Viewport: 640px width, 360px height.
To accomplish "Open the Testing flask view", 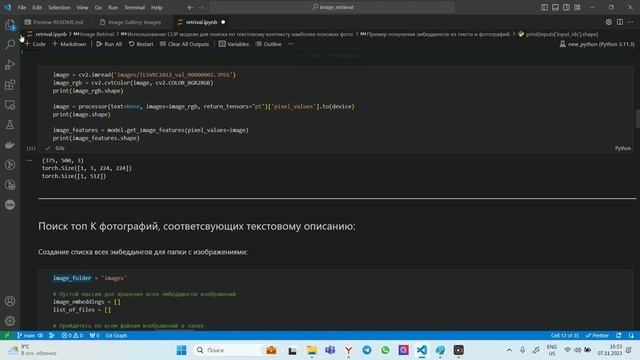I will [x=10, y=125].
